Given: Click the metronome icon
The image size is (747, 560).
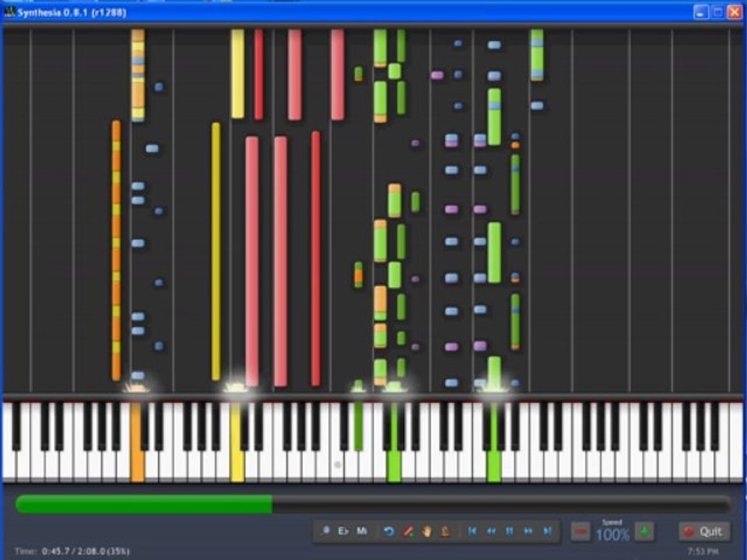Looking at the screenshot, I should tap(445, 531).
